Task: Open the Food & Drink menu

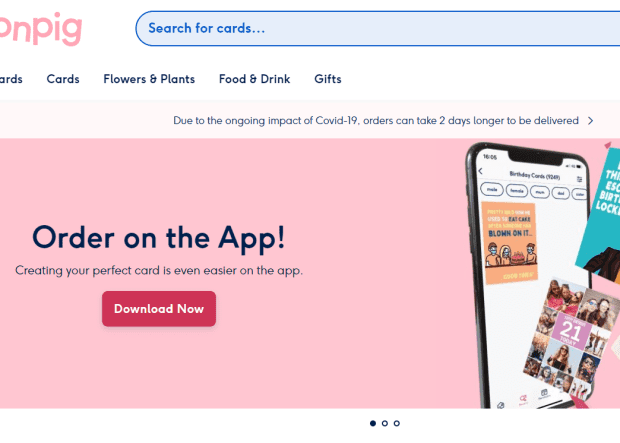Action: 255,79
